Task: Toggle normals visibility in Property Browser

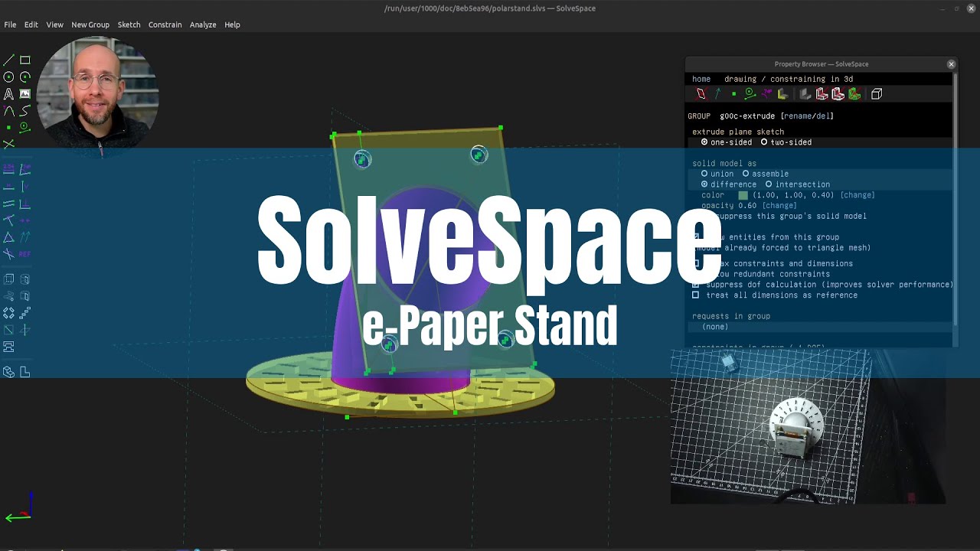Action: [717, 93]
